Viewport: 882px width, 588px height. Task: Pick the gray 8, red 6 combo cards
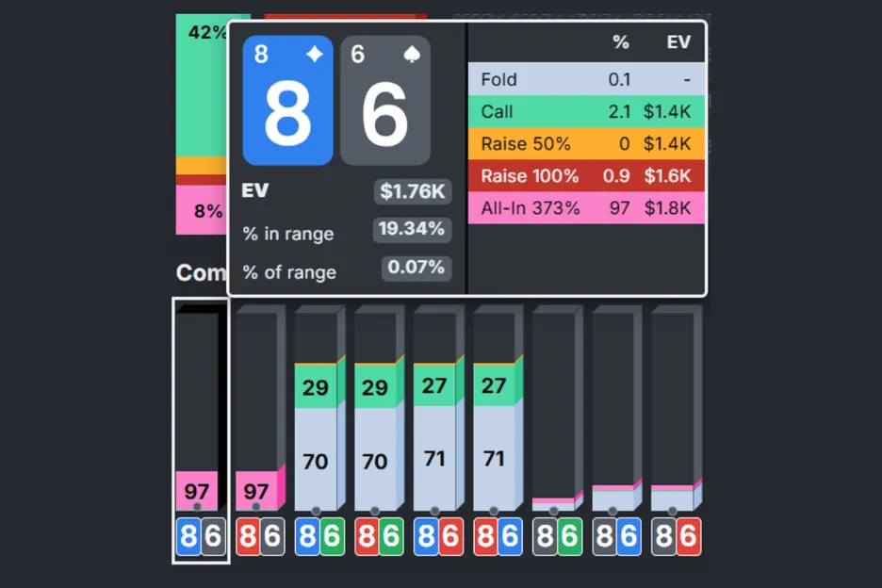(x=676, y=537)
